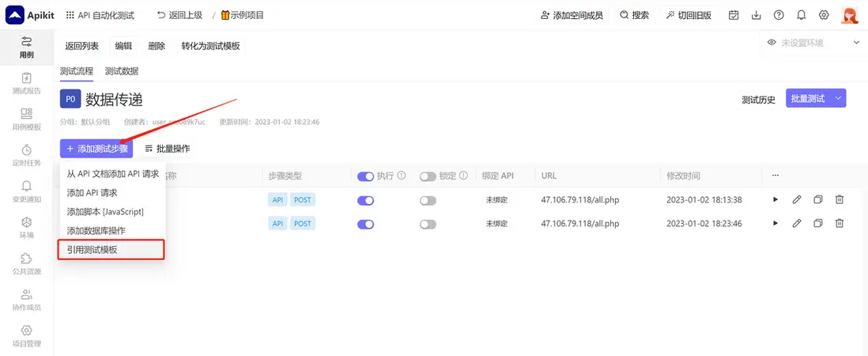Click 批量测试 button
This screenshot has height=356, width=868.
coord(808,99)
